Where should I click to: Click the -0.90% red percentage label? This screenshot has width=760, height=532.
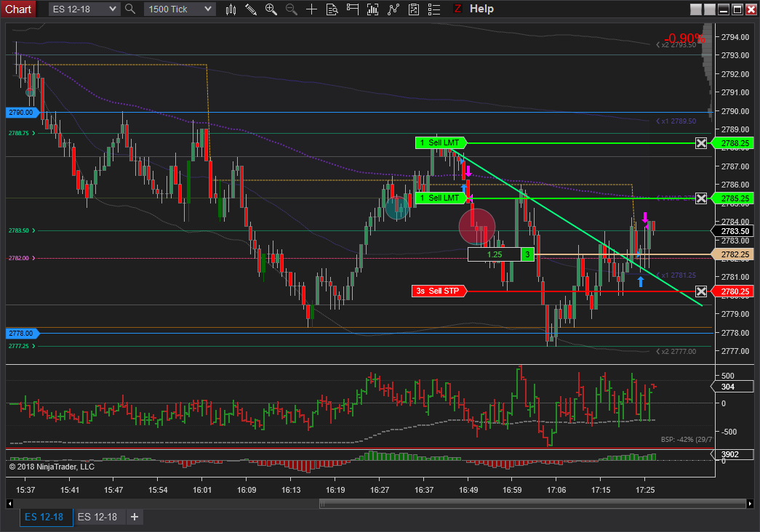tap(684, 38)
